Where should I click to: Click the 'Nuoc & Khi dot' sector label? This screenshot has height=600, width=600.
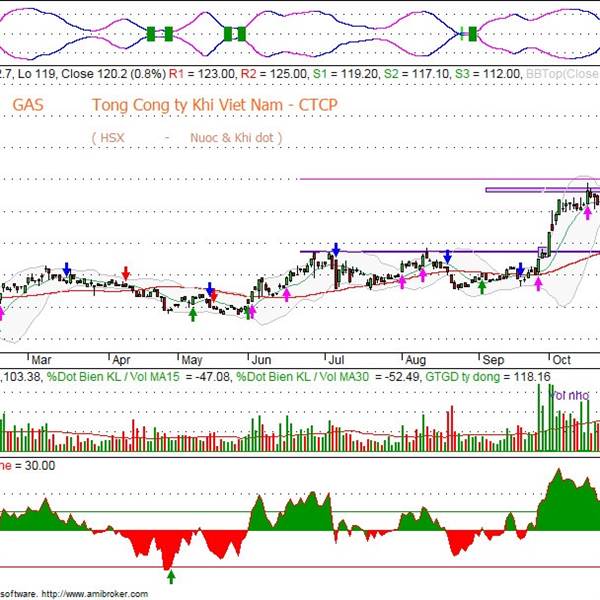[232, 138]
